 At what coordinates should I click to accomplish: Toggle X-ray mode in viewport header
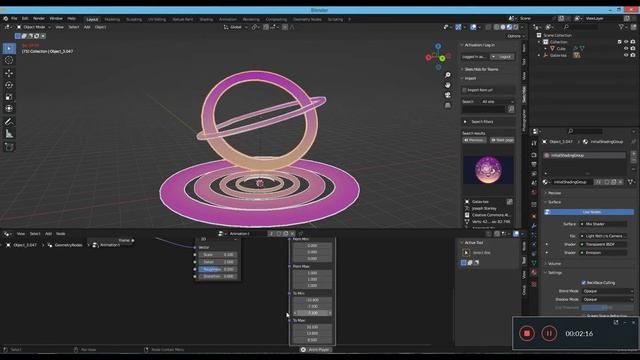488,27
